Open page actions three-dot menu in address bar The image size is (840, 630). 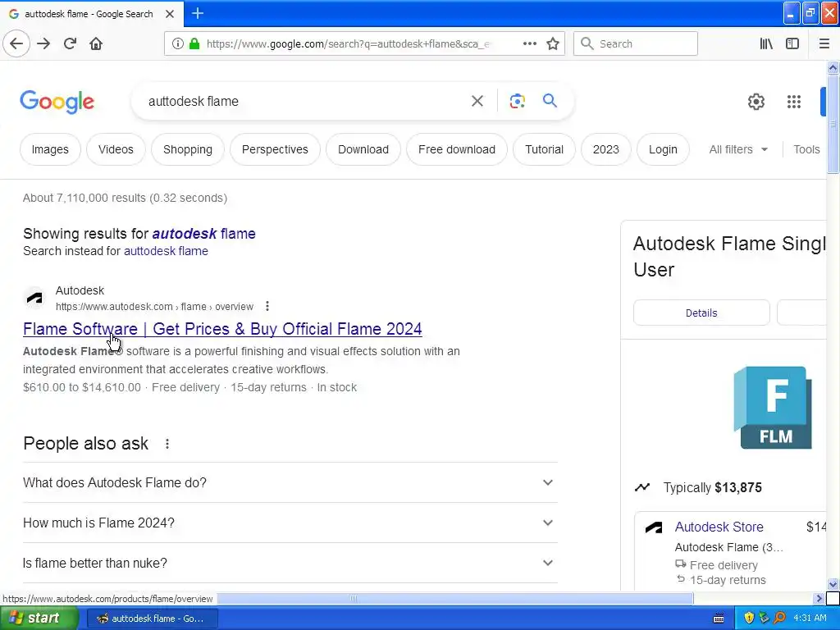[x=529, y=43]
